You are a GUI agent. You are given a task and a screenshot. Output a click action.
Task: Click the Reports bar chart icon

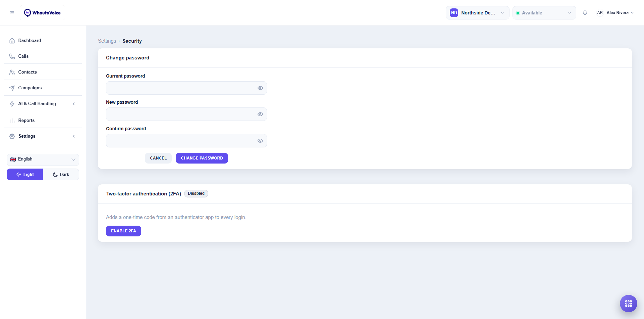(12, 121)
